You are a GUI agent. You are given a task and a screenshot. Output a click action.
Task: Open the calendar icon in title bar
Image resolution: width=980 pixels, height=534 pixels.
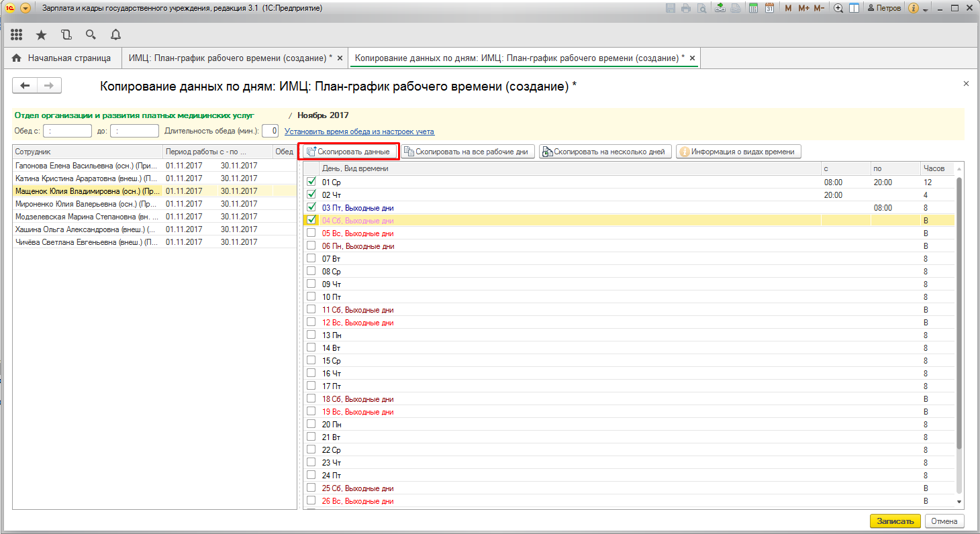click(x=769, y=8)
